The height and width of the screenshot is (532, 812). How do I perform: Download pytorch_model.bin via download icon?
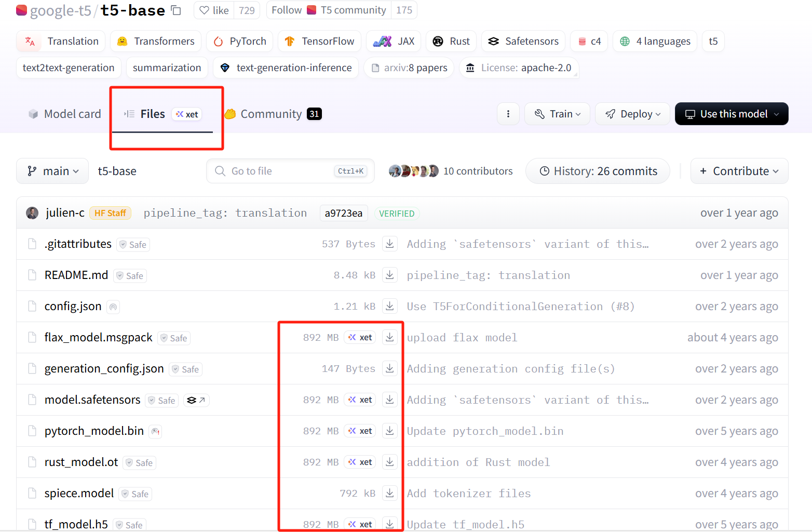[x=390, y=431]
